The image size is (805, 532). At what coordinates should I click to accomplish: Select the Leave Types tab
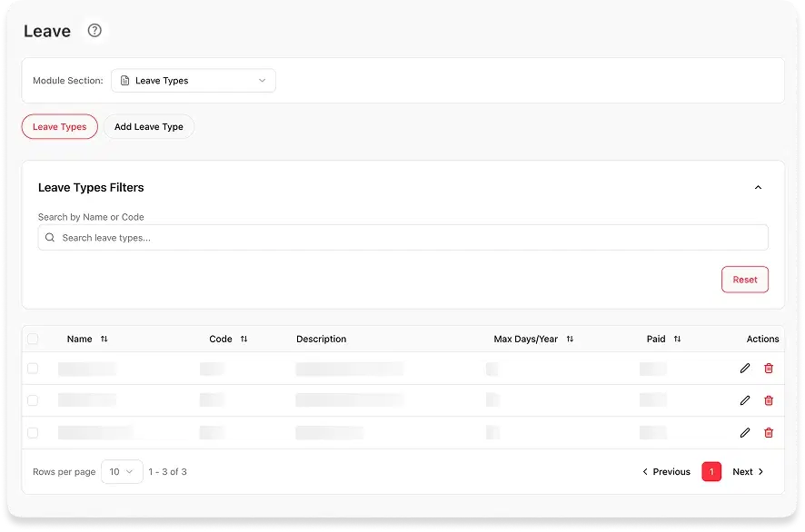coord(60,127)
